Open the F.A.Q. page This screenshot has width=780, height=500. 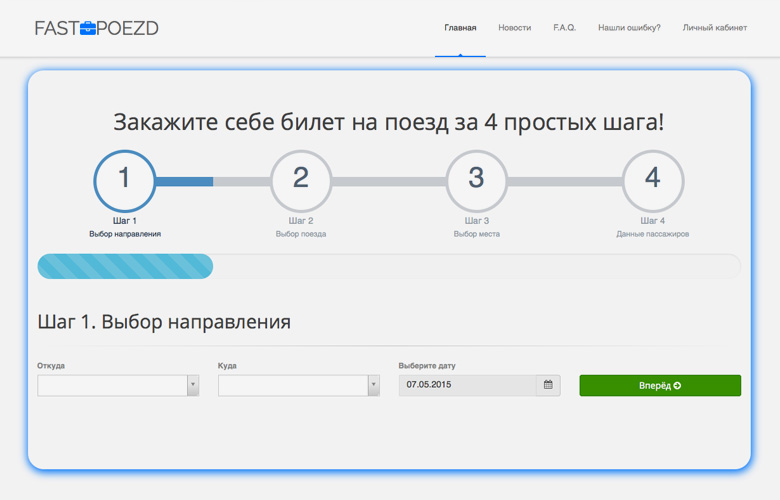pyautogui.click(x=564, y=28)
